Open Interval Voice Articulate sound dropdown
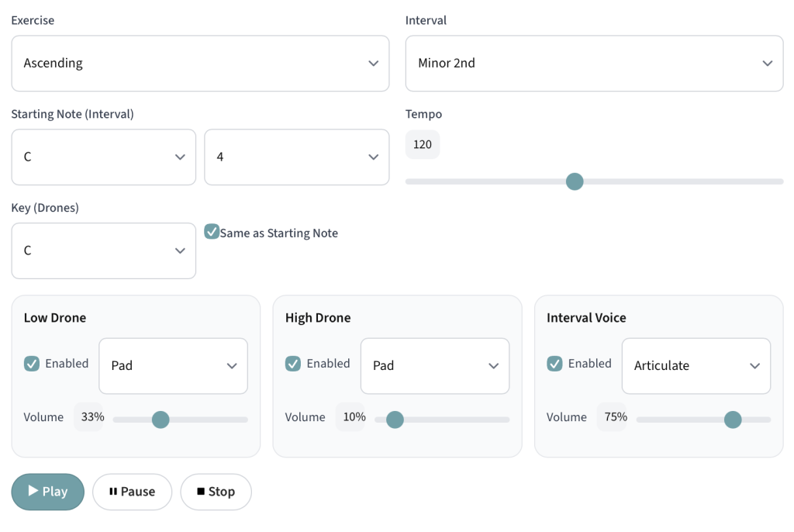 tap(696, 366)
